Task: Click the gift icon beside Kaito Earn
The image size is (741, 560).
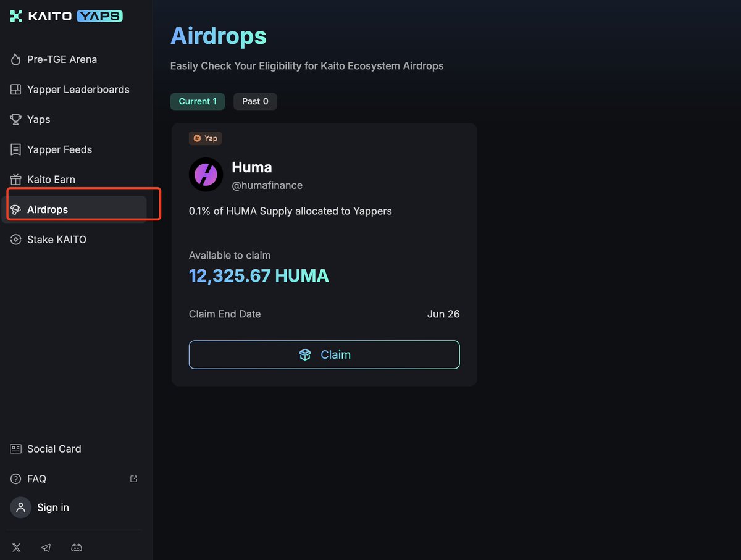Action: point(16,180)
